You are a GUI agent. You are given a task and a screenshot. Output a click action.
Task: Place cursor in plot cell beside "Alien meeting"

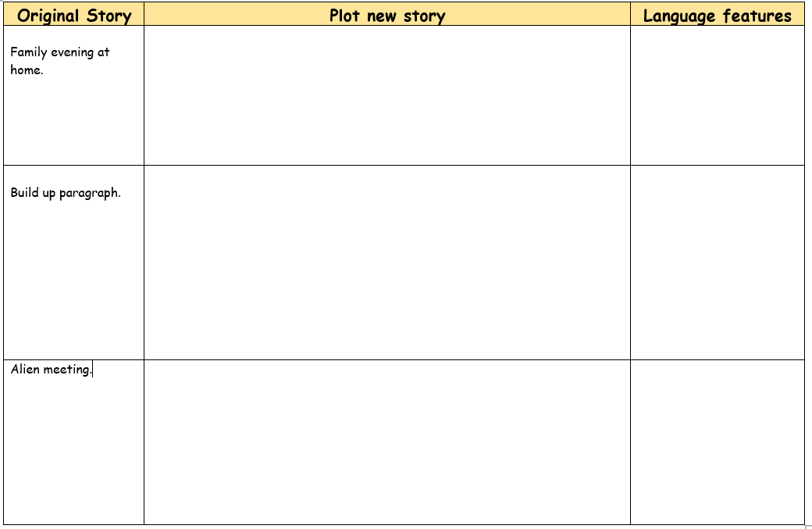tap(386, 441)
